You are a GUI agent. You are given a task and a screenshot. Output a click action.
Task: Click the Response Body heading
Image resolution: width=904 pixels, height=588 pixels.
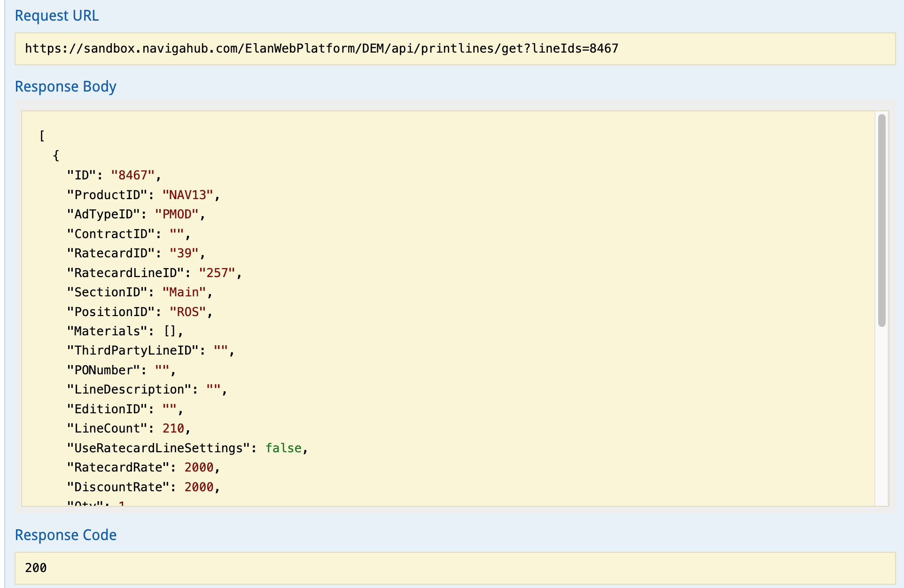65,86
